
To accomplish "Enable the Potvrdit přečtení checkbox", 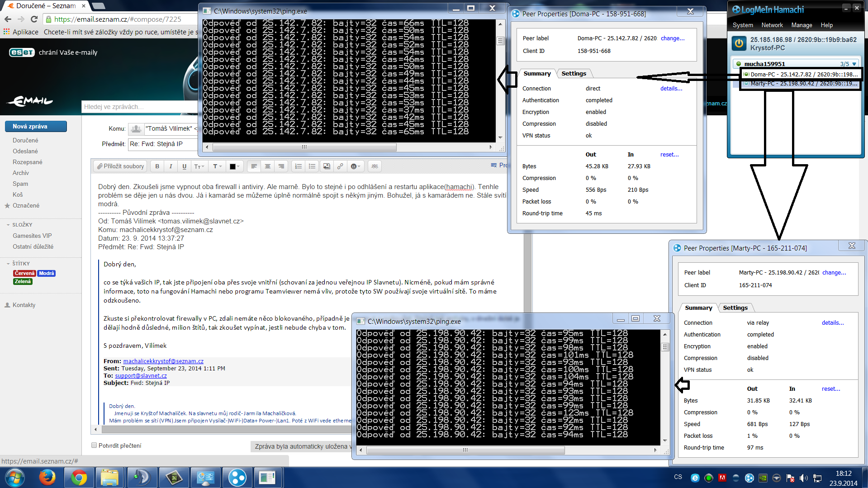I will click(94, 445).
